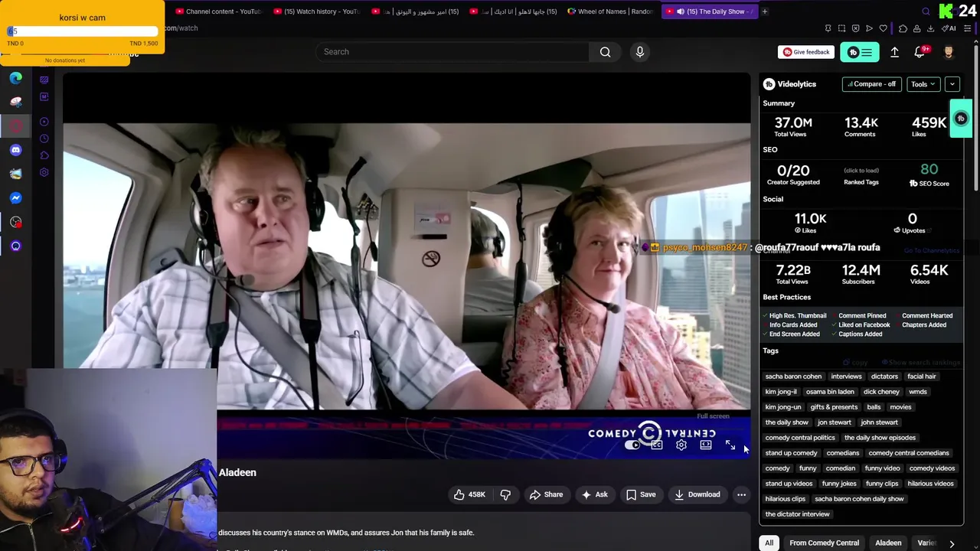The width and height of the screenshot is (980, 551).
Task: Open the downloads icon in browser toolbar
Action: 930,28
